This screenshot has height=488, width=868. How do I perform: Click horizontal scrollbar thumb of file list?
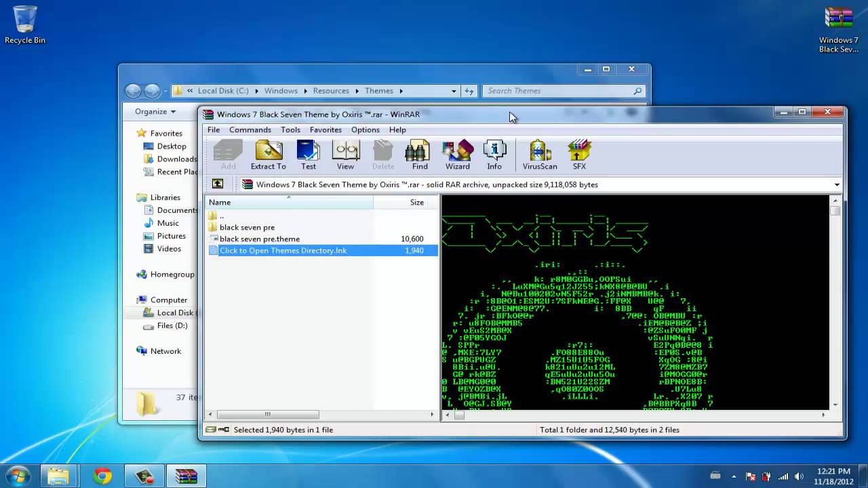pyautogui.click(x=268, y=414)
